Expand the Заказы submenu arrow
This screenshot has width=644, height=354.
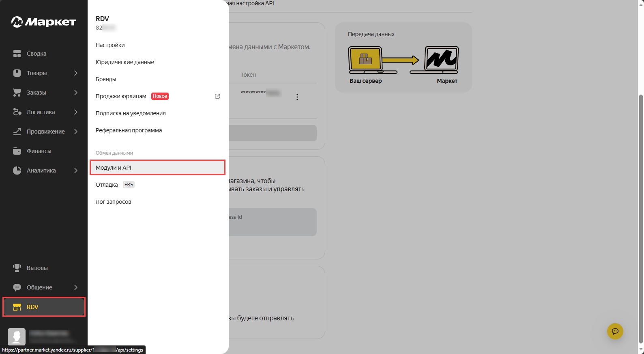[76, 93]
